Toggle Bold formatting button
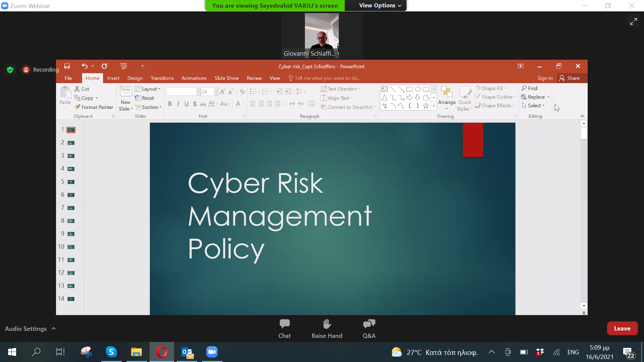 click(x=170, y=104)
